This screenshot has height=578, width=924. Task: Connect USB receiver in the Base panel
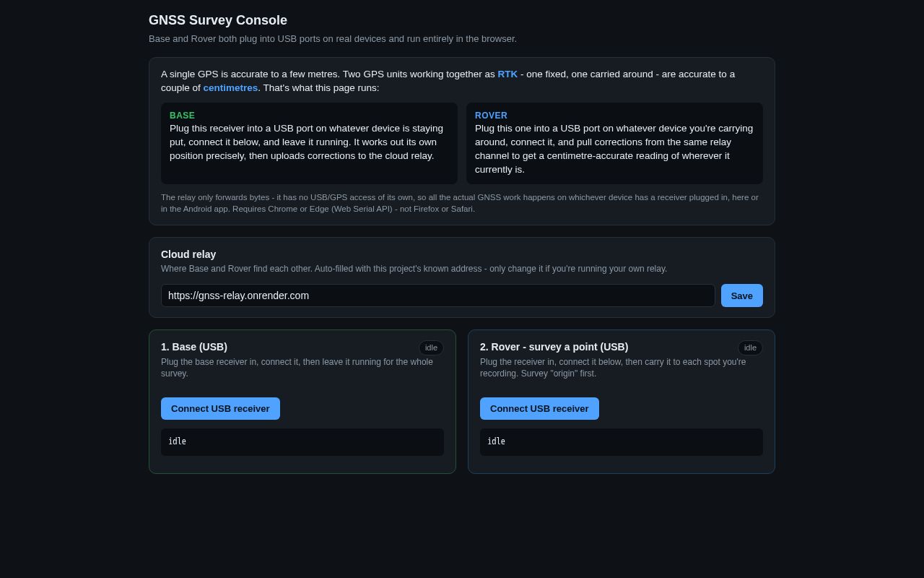pos(220,408)
